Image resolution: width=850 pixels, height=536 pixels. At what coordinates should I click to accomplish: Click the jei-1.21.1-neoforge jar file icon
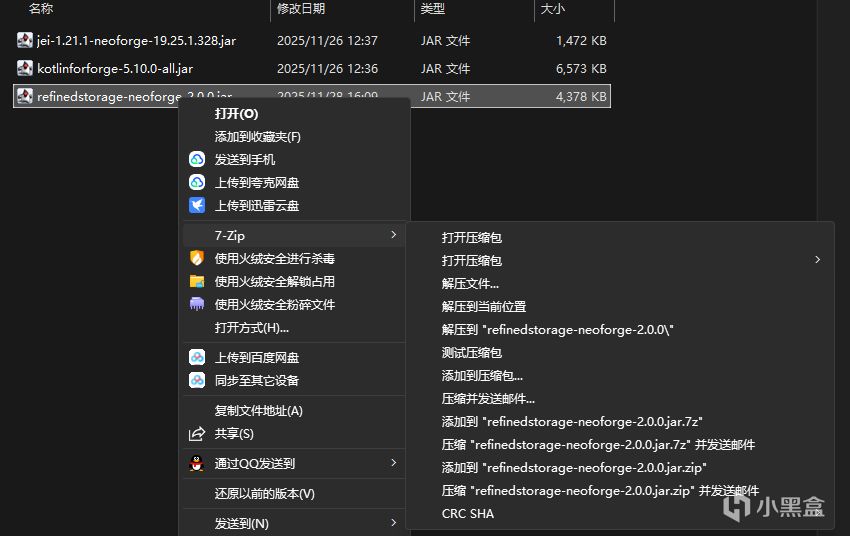25,40
